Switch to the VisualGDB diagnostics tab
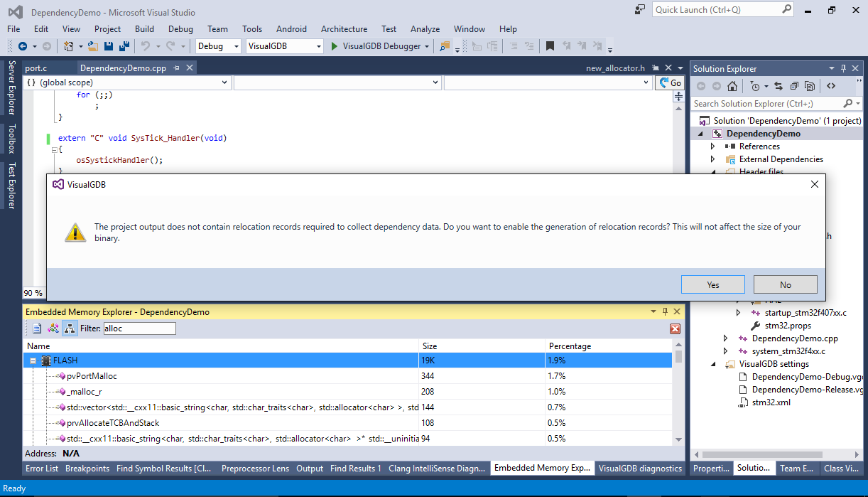Image resolution: width=868 pixels, height=497 pixels. pyautogui.click(x=640, y=469)
